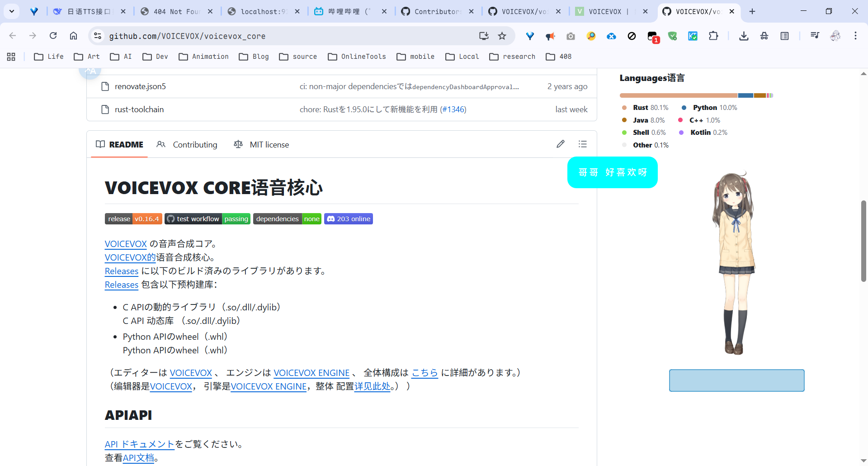Click the 哥哥 好喜欢呀 speech bubble
Screen dimensions: 868x466
coord(613,172)
